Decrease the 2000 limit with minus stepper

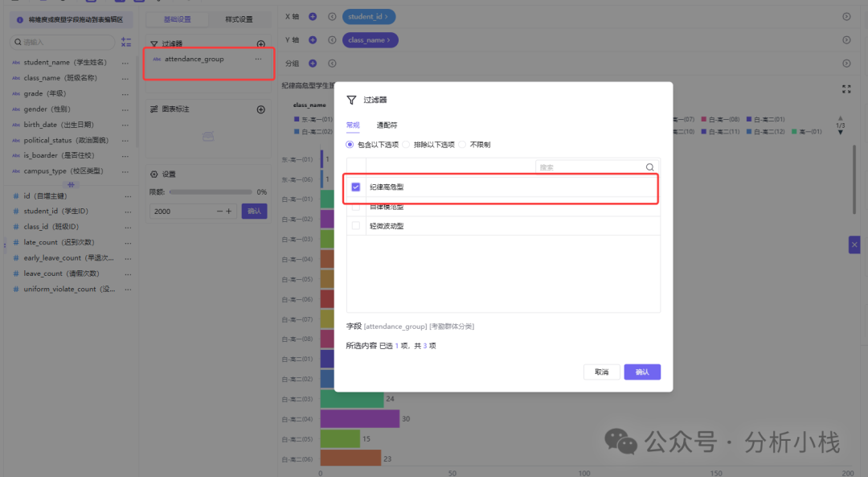point(219,211)
